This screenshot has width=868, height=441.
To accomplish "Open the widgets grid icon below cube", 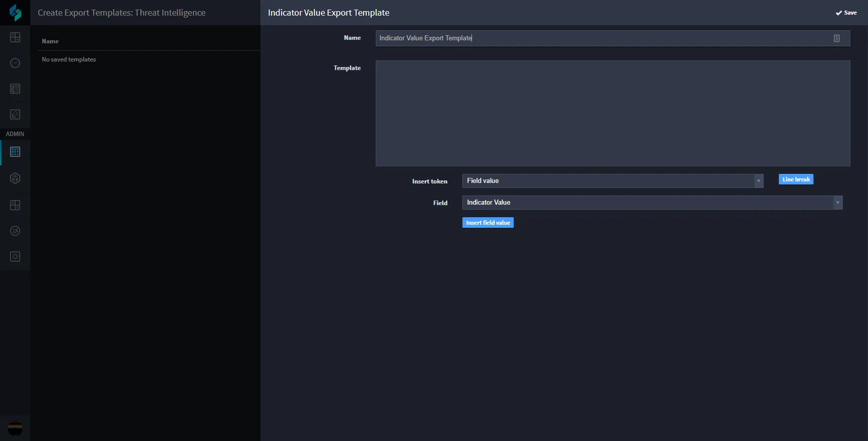I will pos(15,205).
